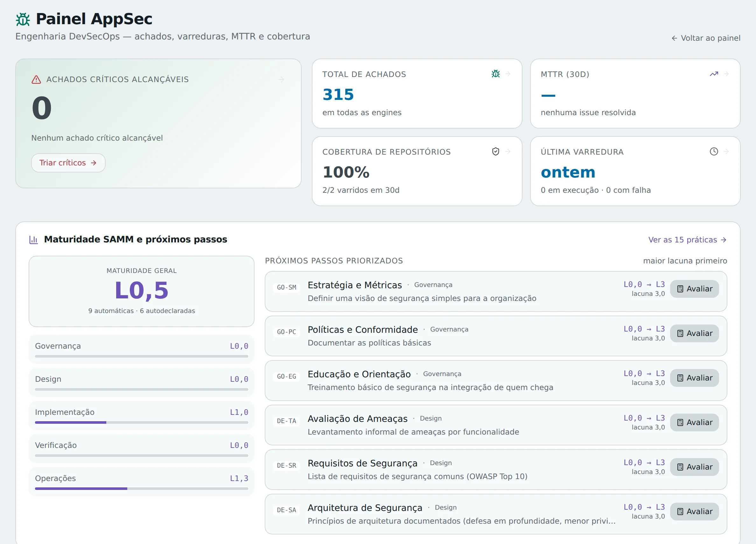Click Avaliar for Avaliação de Ameaças
Screen dimensions: 756x544
[x=695, y=422]
